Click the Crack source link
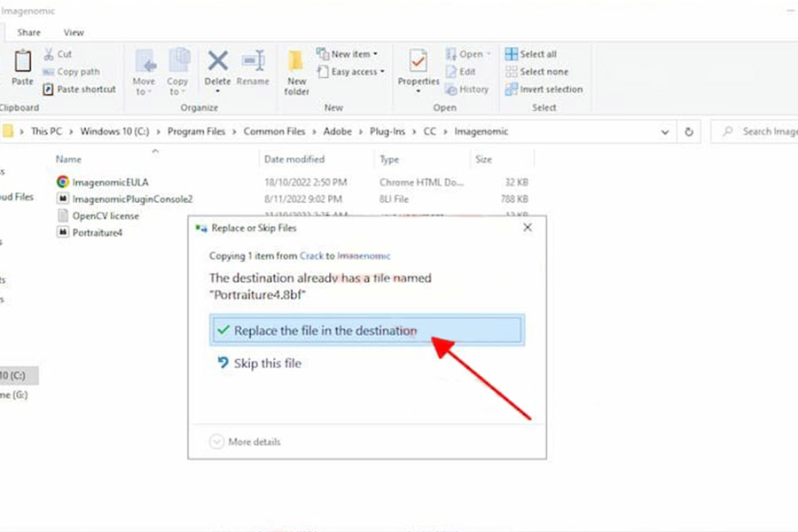 click(311, 255)
